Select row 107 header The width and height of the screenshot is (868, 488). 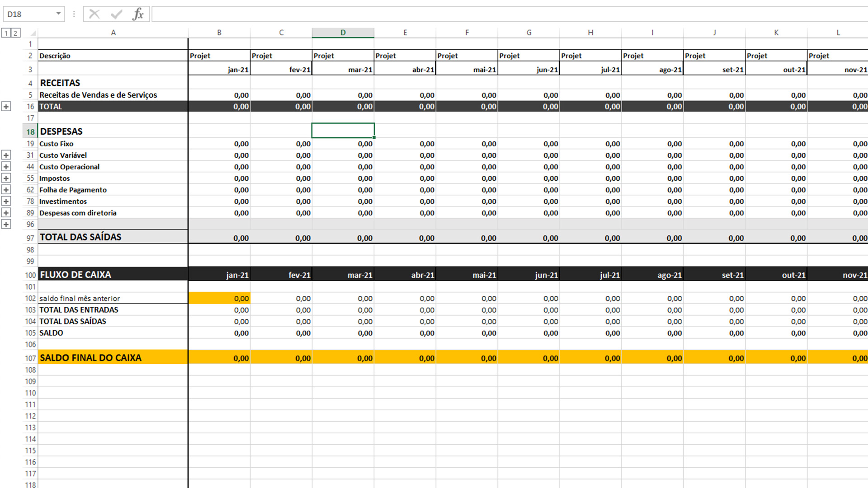coord(30,358)
